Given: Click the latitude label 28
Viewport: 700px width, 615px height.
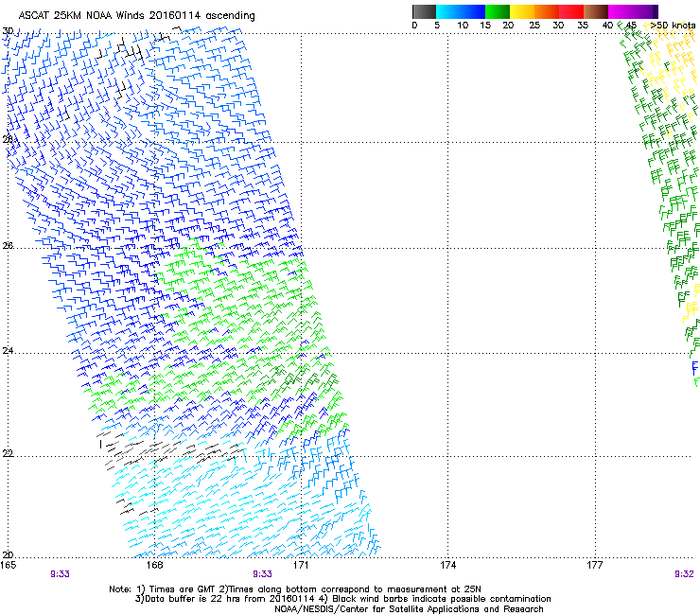Looking at the screenshot, I should pyautogui.click(x=8, y=139).
